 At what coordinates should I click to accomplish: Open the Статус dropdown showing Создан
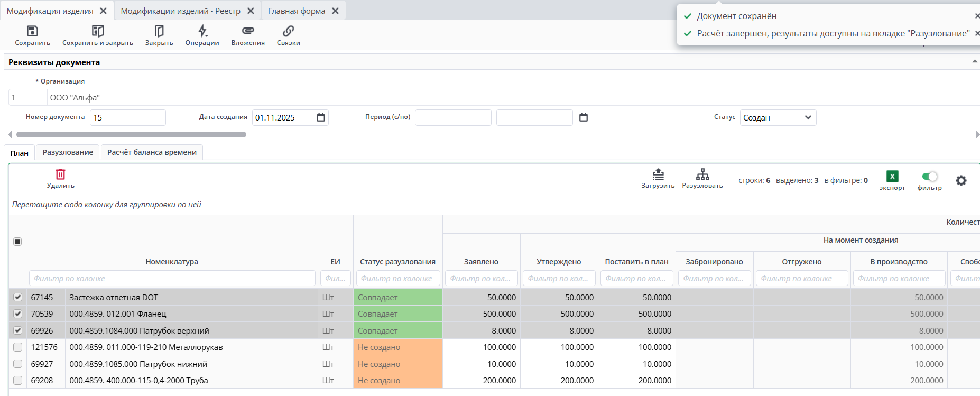coord(778,117)
